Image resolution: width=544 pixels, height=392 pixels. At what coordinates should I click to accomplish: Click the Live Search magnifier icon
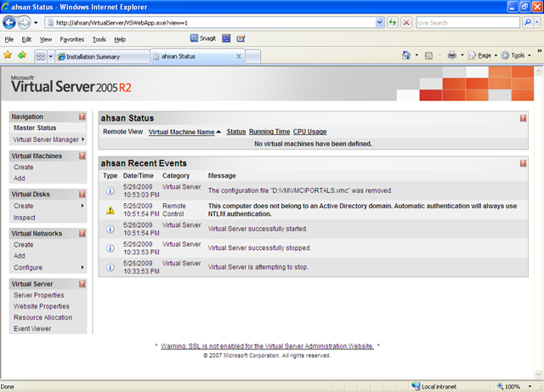coord(527,23)
